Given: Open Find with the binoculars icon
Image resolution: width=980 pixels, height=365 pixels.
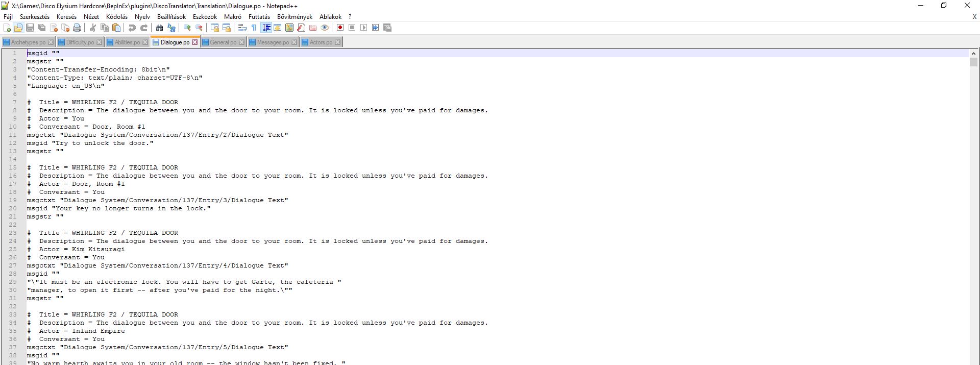Looking at the screenshot, I should (160, 28).
